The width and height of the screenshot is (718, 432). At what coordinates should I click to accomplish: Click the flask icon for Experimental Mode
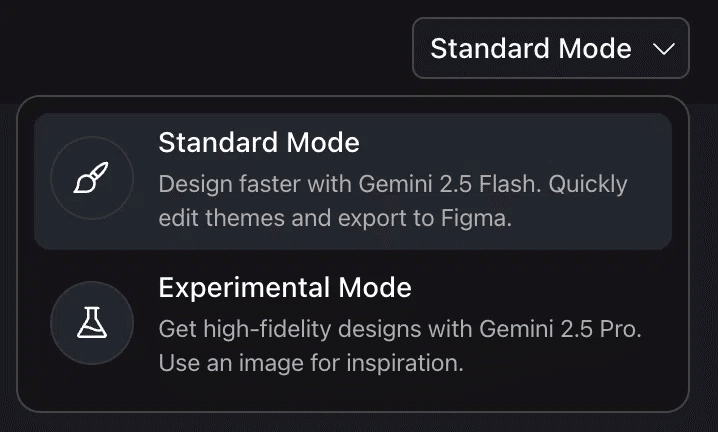click(91, 323)
